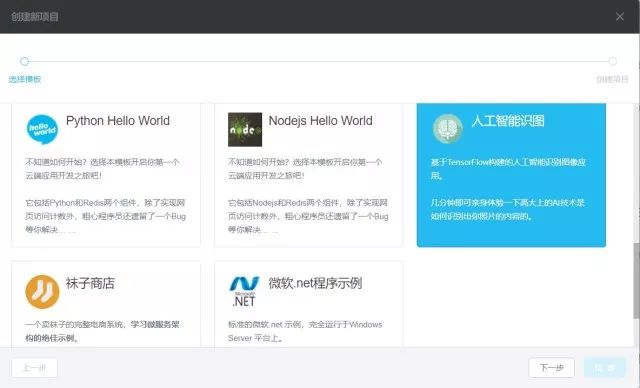
Task: Click the vertical scrollbar thumb of template list
Action: pyautogui.click(x=636, y=281)
